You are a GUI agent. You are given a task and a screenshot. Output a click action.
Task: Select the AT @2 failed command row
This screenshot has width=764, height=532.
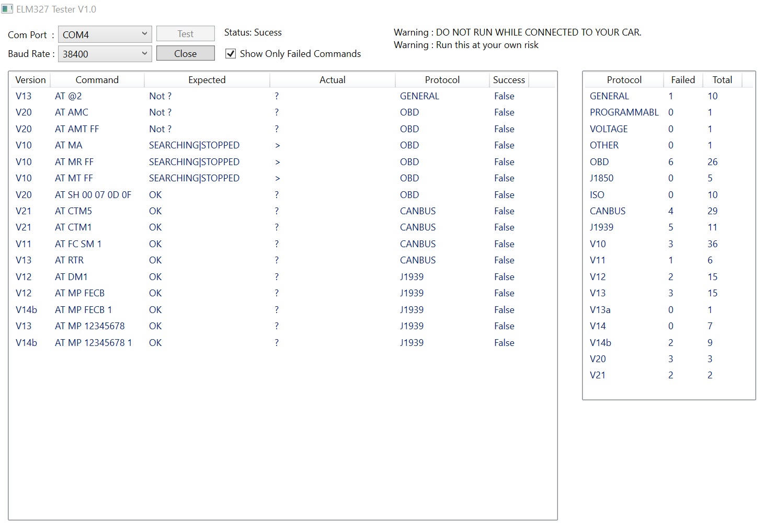coord(157,96)
